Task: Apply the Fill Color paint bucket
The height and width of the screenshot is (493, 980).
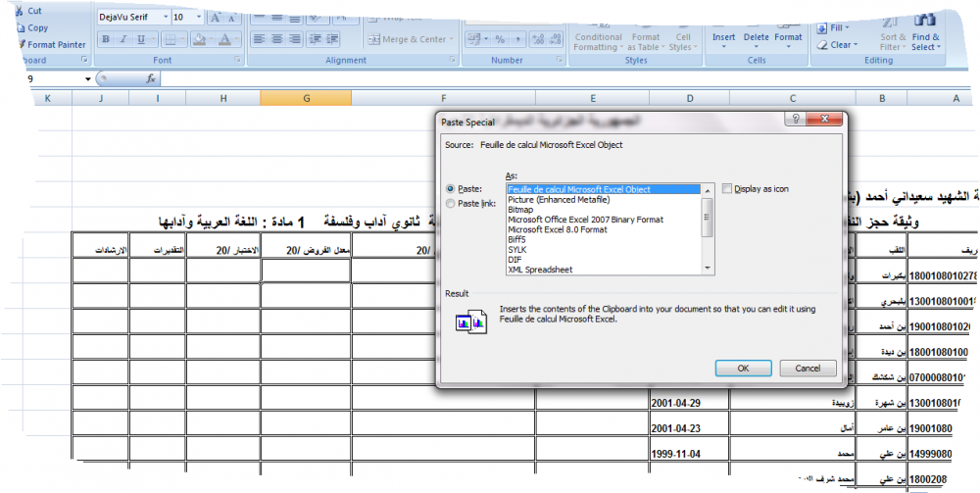Action: click(x=199, y=39)
